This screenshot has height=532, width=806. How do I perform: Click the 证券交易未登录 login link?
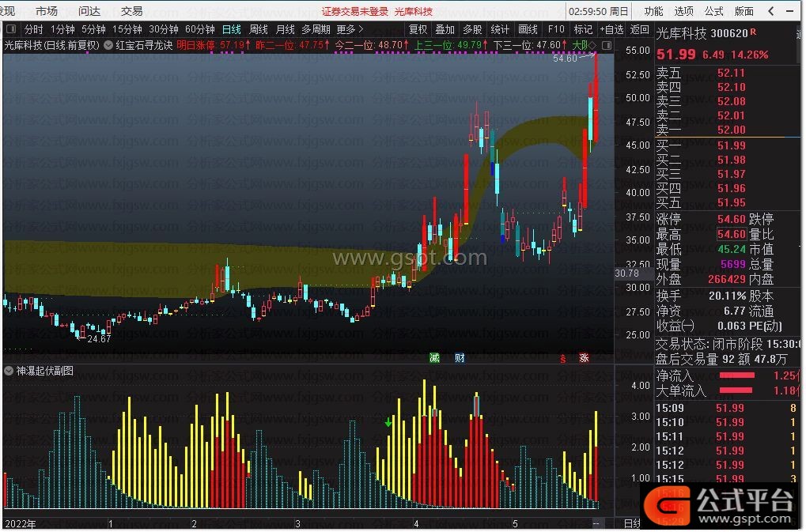tap(355, 11)
